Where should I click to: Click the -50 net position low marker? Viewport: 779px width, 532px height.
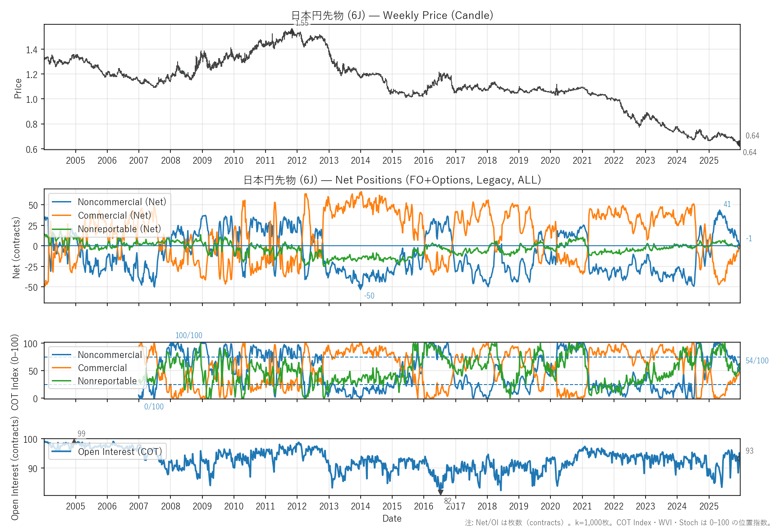coord(360,287)
